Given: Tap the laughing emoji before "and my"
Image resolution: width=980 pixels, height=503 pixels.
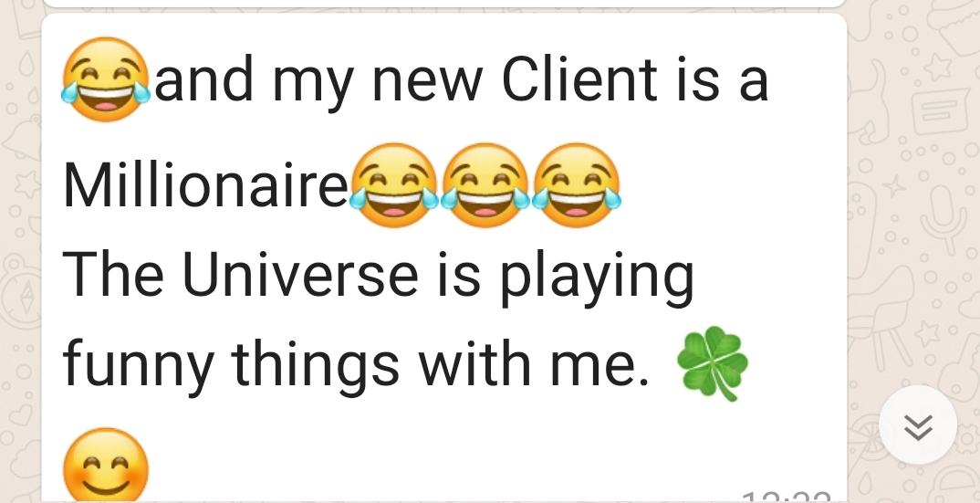Looking at the screenshot, I should 106,79.
